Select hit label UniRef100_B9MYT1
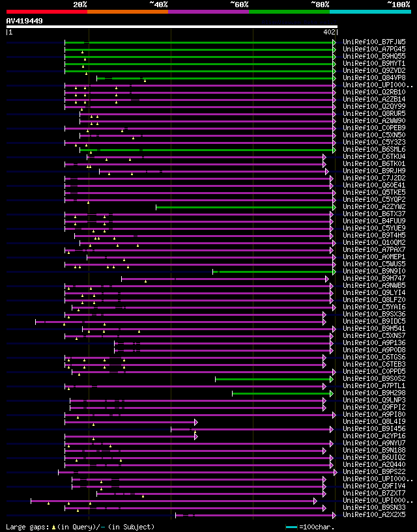The height and width of the screenshot is (532, 417). tap(374, 63)
